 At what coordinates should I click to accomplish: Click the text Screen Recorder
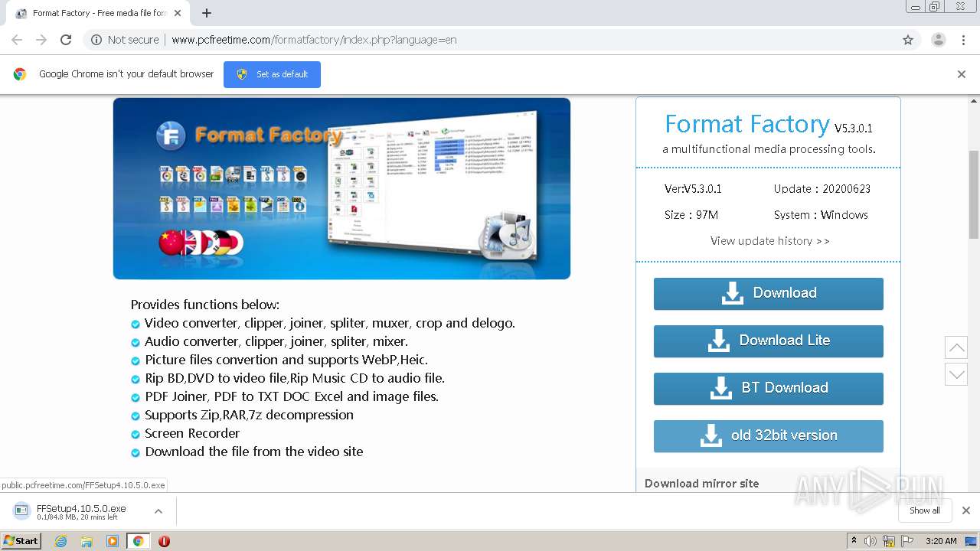(192, 433)
